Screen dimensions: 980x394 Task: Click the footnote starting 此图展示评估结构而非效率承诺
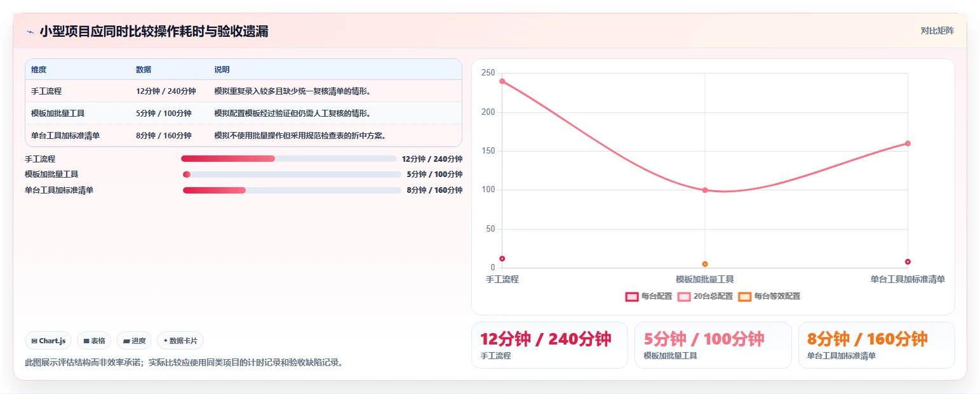pyautogui.click(x=184, y=363)
